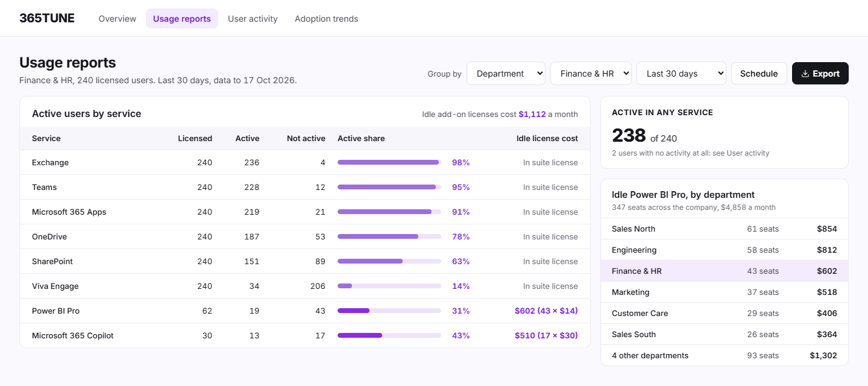
Task: Click the Viva Engage active share bar
Action: (389, 286)
